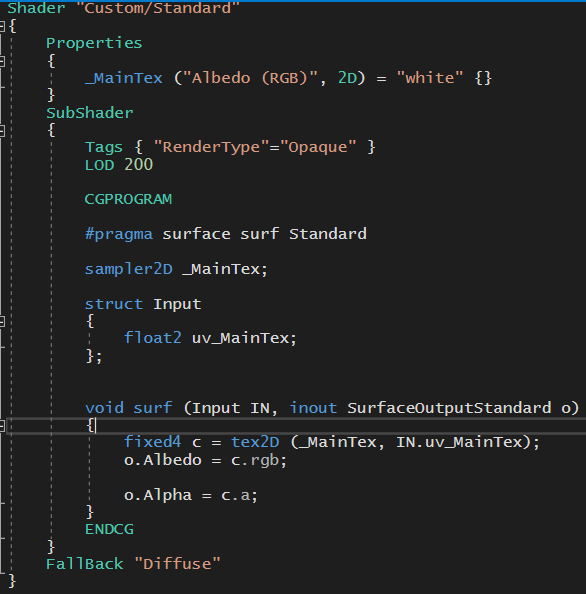Click the FallBack keyword
This screenshot has width=586, height=594.
point(85,564)
